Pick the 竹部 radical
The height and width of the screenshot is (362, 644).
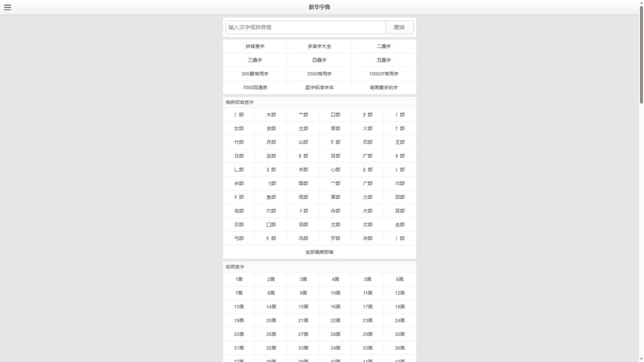click(239, 143)
